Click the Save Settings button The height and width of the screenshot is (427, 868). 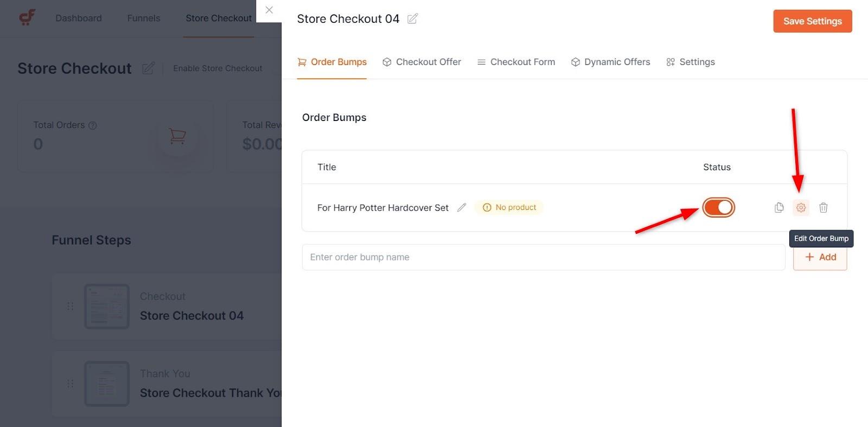(x=812, y=21)
